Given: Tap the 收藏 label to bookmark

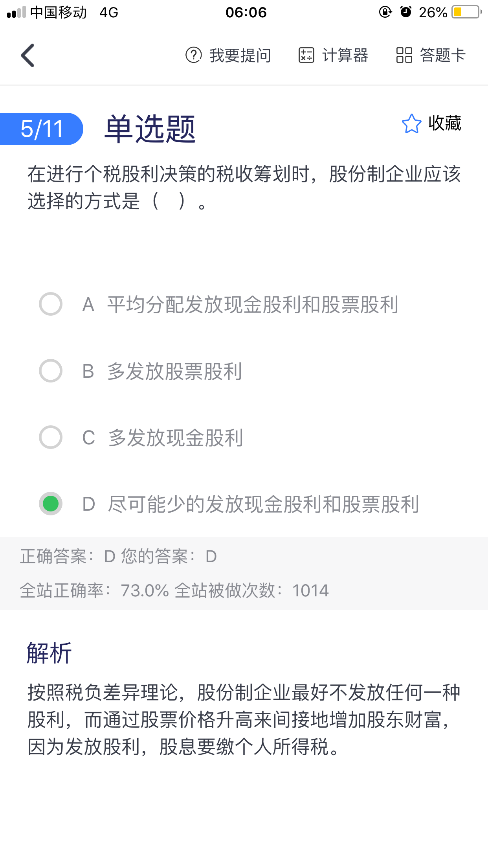Looking at the screenshot, I should click(x=445, y=123).
